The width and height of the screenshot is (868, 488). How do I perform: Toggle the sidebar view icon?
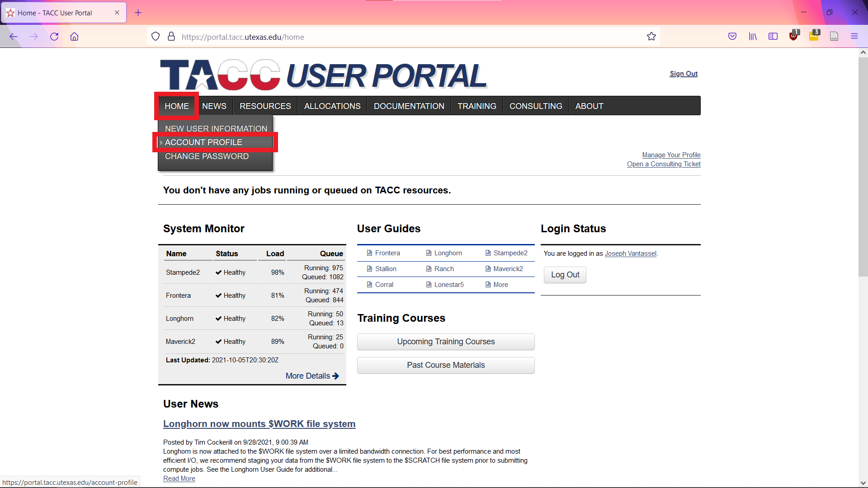tap(773, 37)
